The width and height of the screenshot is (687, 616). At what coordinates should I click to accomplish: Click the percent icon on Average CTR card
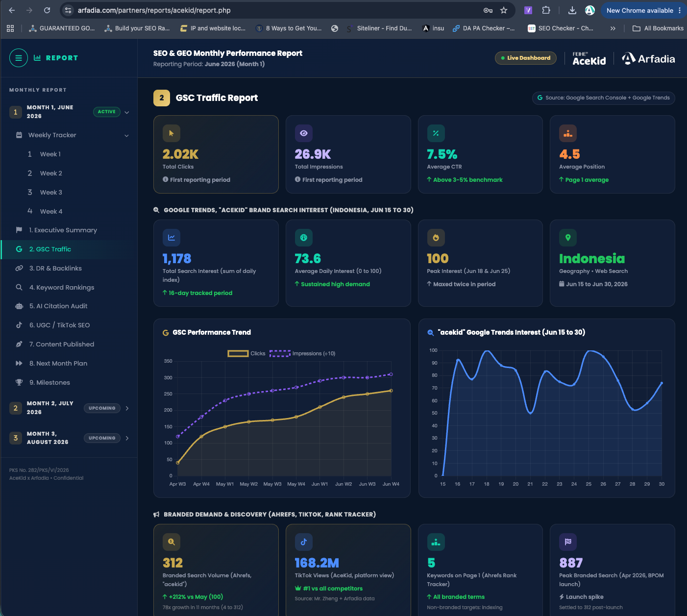(x=436, y=133)
